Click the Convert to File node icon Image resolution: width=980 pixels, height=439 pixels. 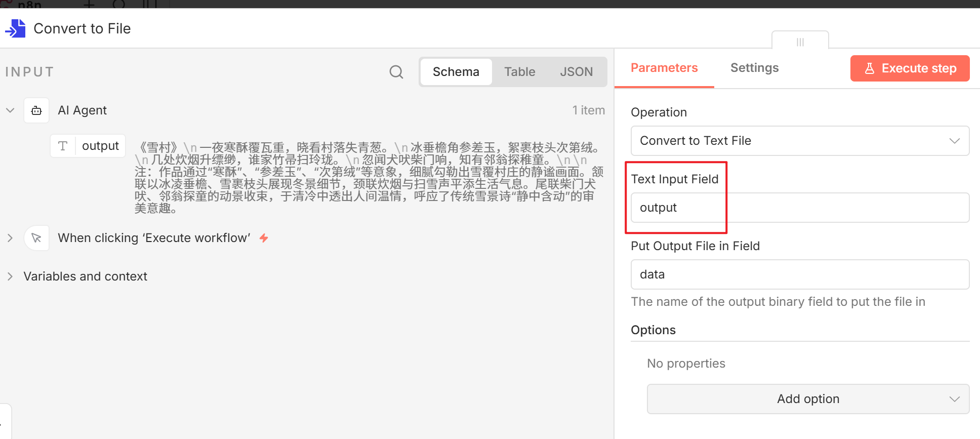pyautogui.click(x=16, y=29)
